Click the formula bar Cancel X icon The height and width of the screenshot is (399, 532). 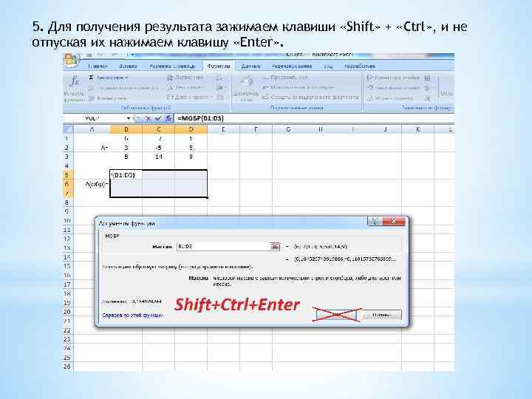(x=149, y=118)
